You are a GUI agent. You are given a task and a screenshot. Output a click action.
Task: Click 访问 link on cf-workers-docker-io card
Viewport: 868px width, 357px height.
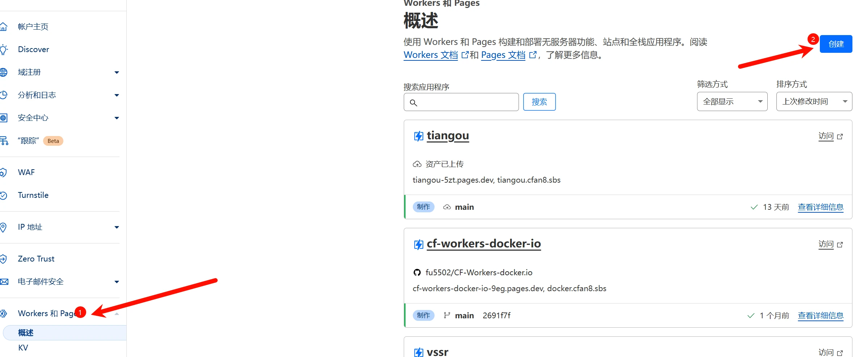(x=826, y=244)
